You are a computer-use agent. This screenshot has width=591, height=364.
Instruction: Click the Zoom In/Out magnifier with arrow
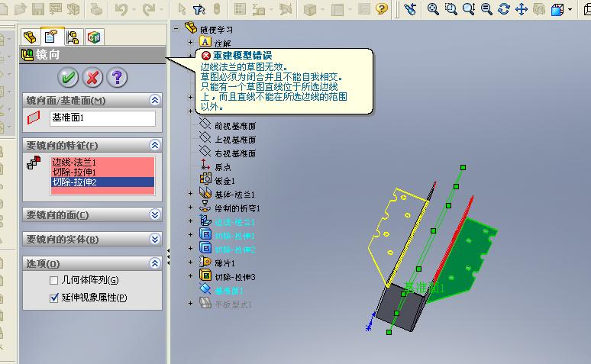click(x=469, y=8)
